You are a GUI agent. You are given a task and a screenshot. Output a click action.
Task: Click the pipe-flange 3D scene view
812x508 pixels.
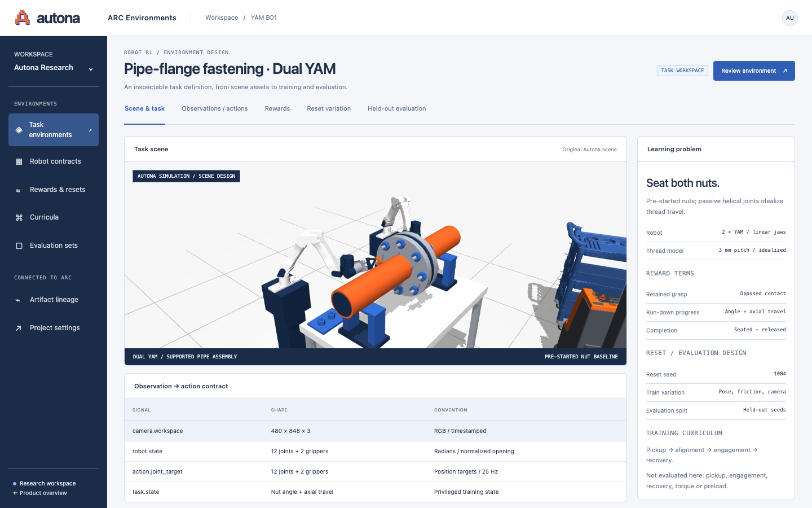(x=376, y=255)
